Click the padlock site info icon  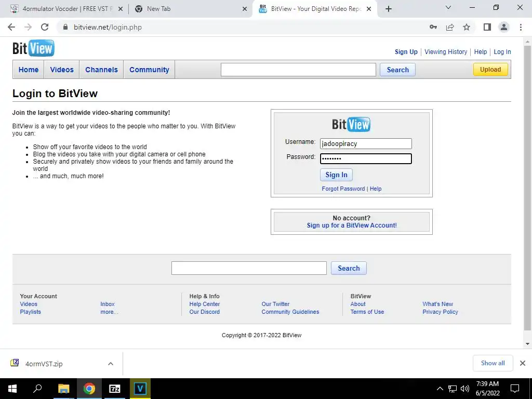click(x=65, y=27)
